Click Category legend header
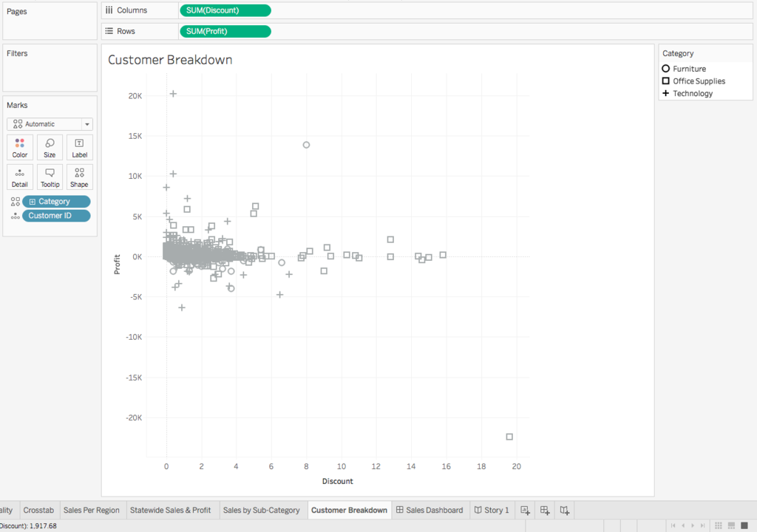Screen dimensions: 757x532 [x=678, y=53]
